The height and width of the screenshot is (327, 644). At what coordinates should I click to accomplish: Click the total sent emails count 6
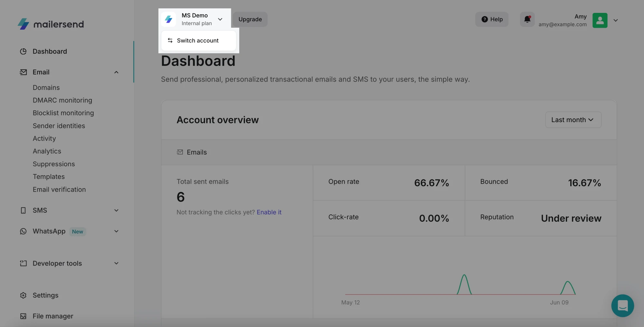[x=181, y=197]
